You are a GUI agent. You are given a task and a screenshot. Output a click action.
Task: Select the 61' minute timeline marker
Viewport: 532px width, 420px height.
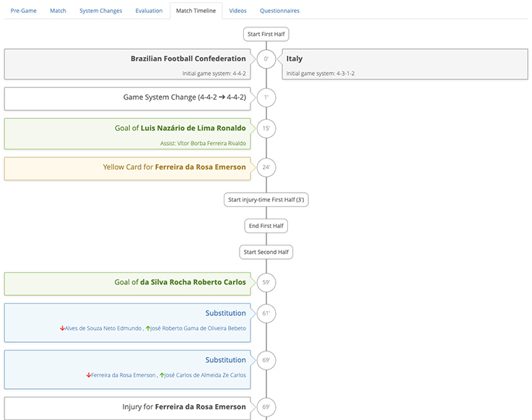[x=266, y=313]
